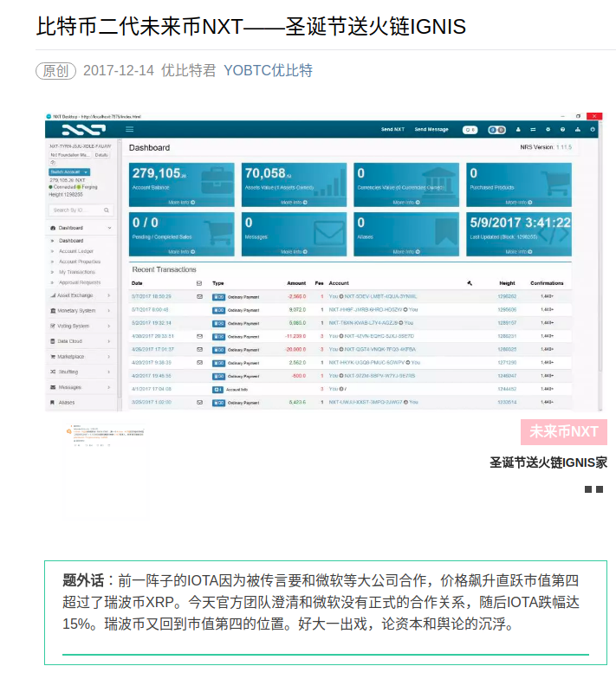The width and height of the screenshot is (616, 692).
Task: Click More Info on Purchased Products tile
Action: [519, 203]
